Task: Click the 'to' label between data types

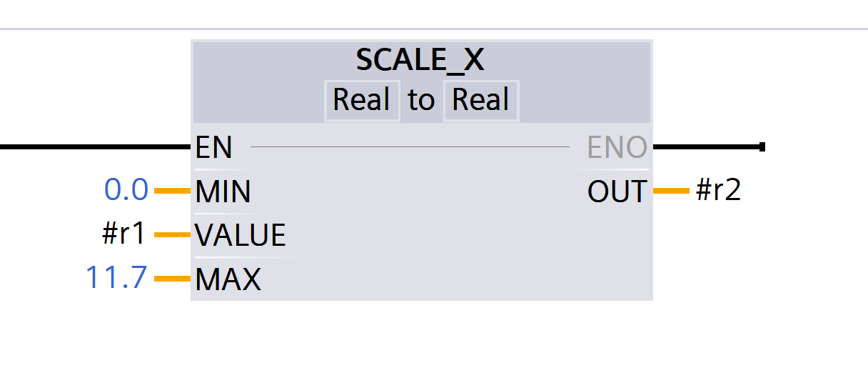Action: point(421,100)
